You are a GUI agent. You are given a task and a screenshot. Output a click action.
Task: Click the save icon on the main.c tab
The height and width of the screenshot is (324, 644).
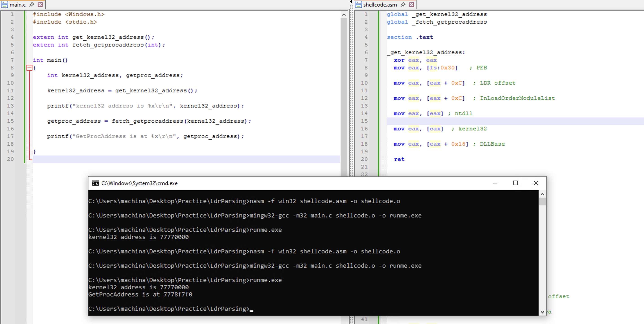[4, 4]
